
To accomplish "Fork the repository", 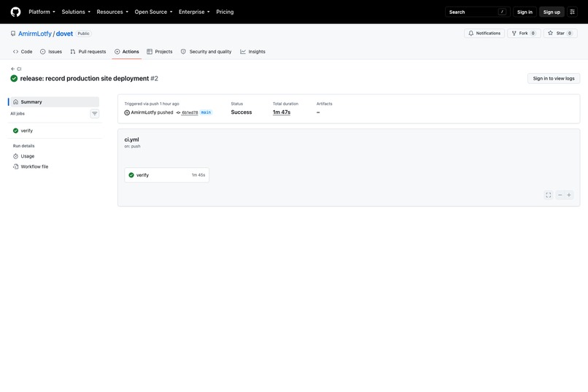I will (x=524, y=34).
